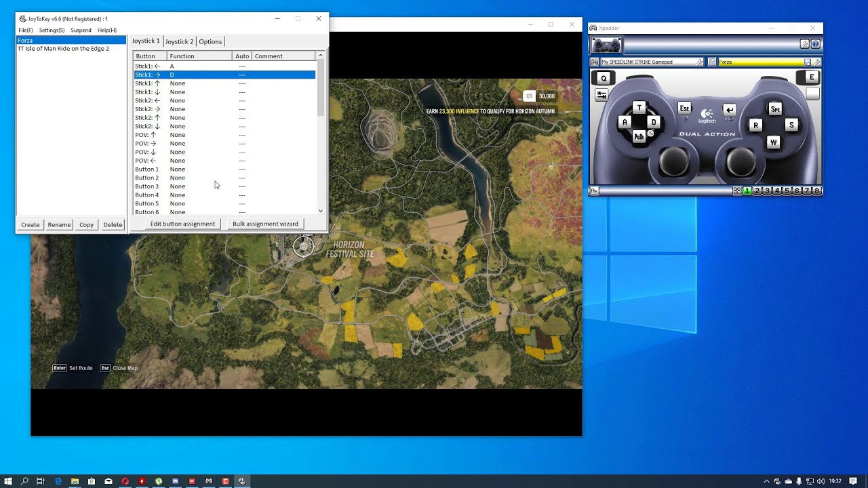Viewport: 868px width, 488px height.
Task: Open Xpadder help question mark icon
Action: 815,44
